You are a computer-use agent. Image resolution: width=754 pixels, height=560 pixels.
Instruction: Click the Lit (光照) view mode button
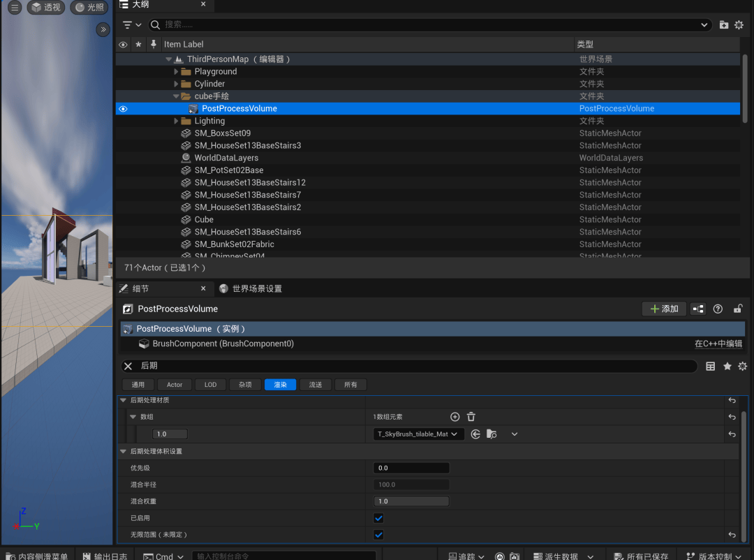pos(90,7)
